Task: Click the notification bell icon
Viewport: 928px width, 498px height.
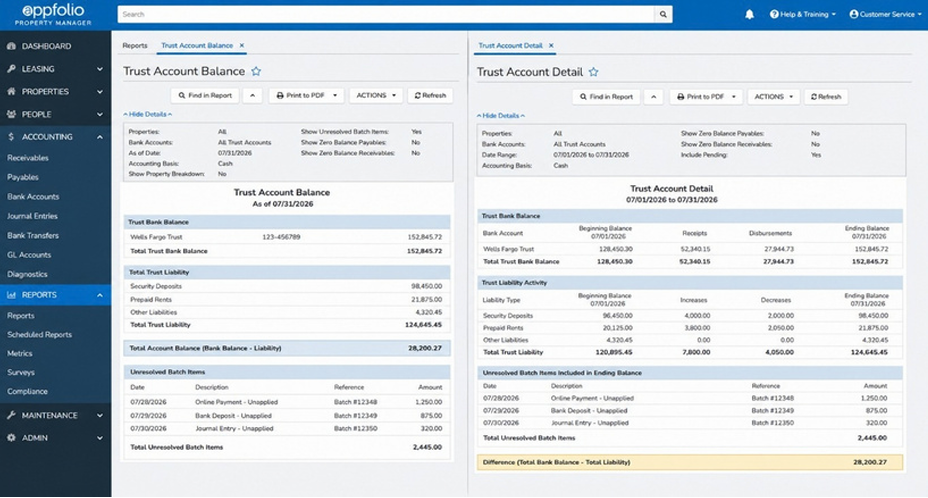Action: (749, 14)
